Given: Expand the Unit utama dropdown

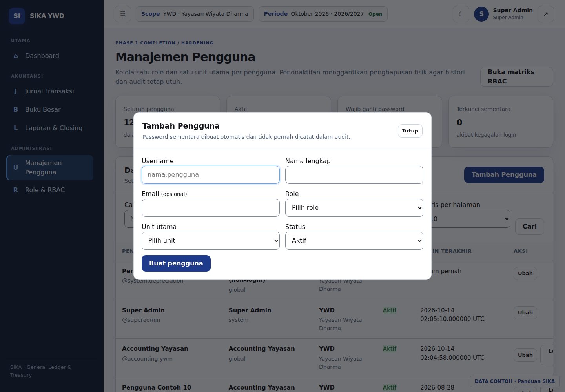Looking at the screenshot, I should tap(211, 241).
